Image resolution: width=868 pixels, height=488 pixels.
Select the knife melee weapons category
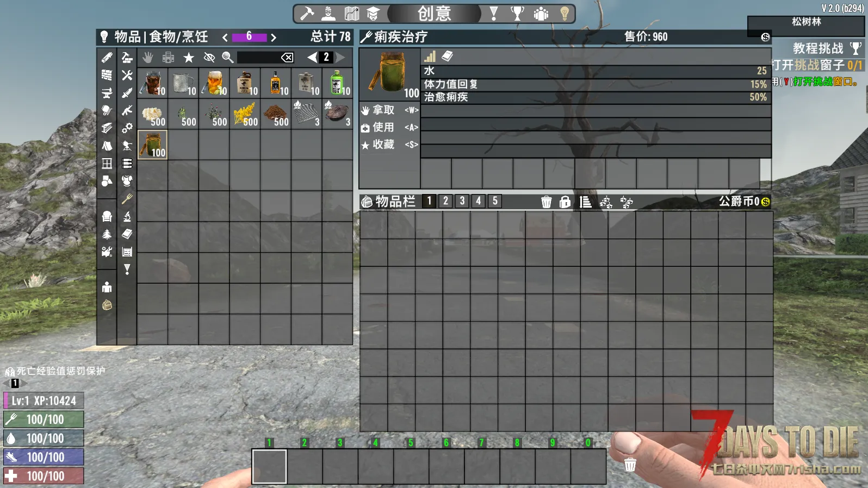(x=127, y=93)
